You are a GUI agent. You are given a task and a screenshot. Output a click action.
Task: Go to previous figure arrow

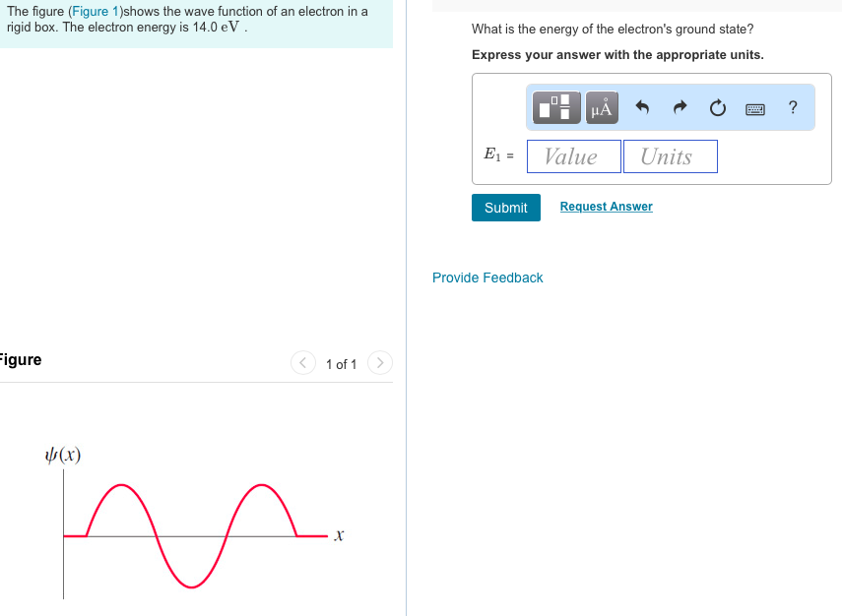coord(303,363)
